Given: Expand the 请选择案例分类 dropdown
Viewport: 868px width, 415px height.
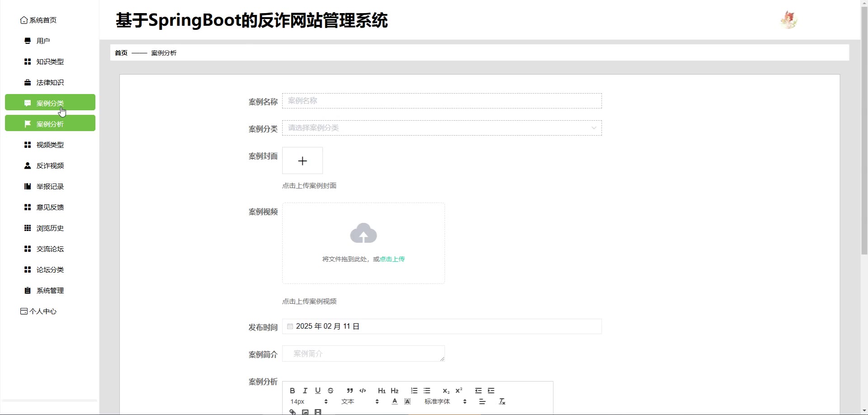Looking at the screenshot, I should [442, 128].
